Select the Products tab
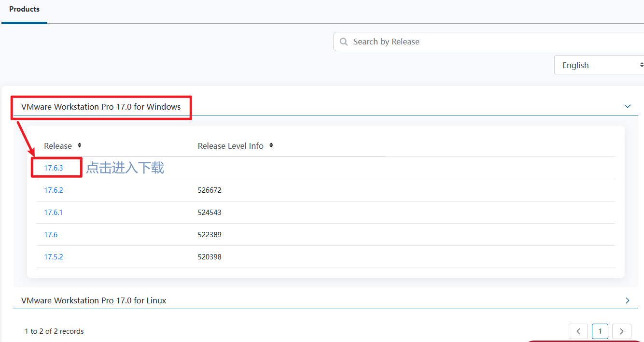The width and height of the screenshot is (644, 342). [x=25, y=9]
